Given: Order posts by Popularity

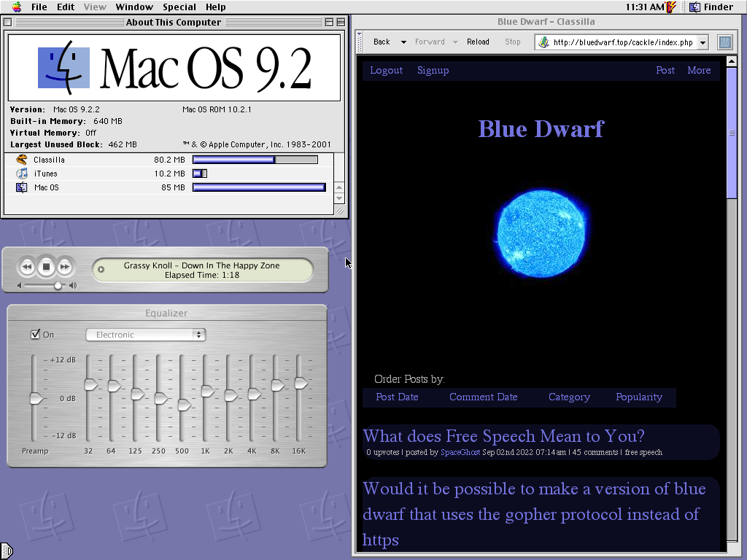Looking at the screenshot, I should click(639, 397).
